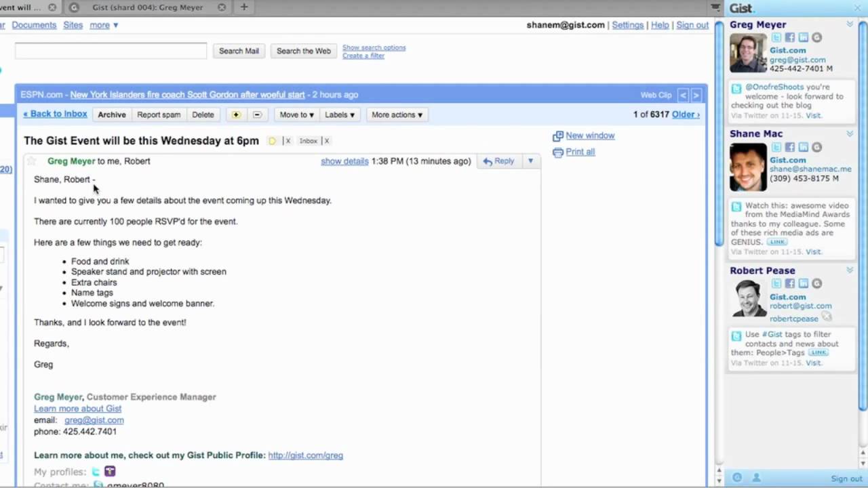This screenshot has width=868, height=488.
Task: Open the Move to dropdown
Action: (x=297, y=115)
